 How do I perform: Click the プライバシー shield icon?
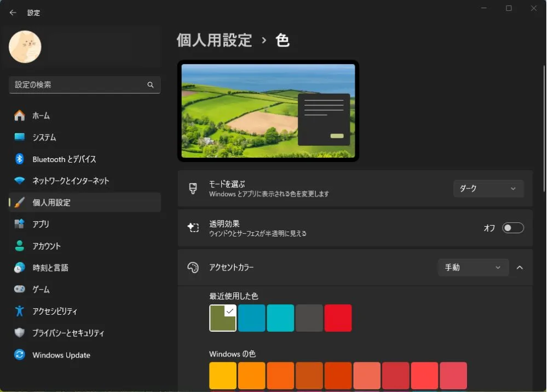tap(20, 333)
